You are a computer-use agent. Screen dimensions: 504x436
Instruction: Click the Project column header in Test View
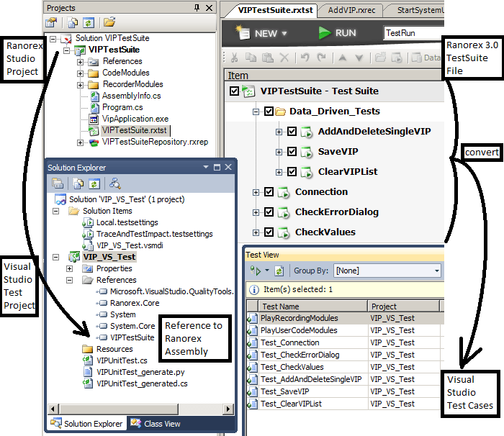[x=403, y=306]
